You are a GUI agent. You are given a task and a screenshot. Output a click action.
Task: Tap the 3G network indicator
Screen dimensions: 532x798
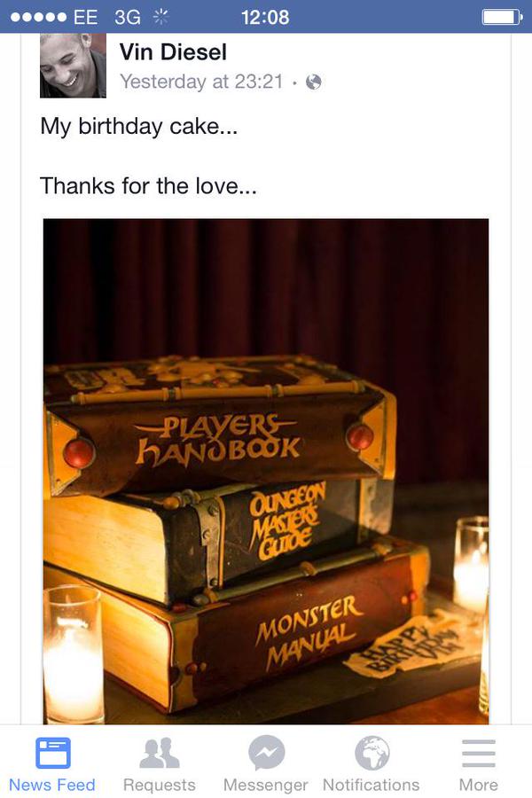coord(128,18)
